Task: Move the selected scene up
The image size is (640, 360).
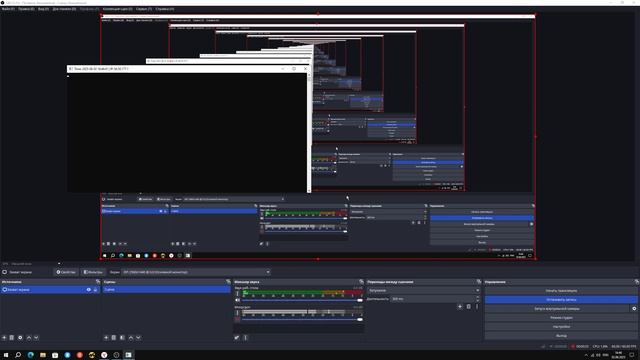Action: click(131, 338)
